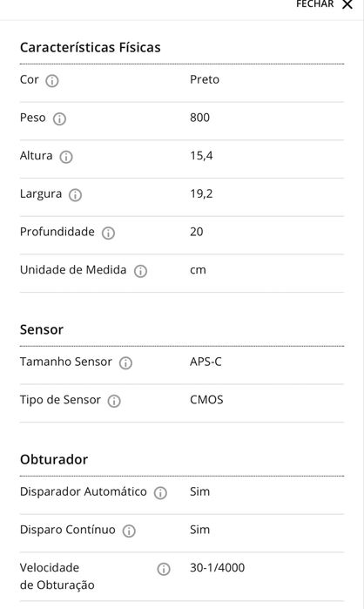Click the Sensor section heading
Viewport: 364px width, 609px height.
tap(42, 329)
